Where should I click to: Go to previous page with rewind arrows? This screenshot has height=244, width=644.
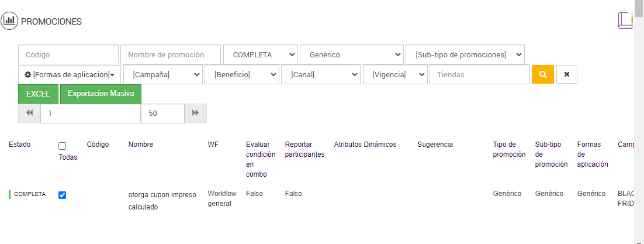coord(29,113)
